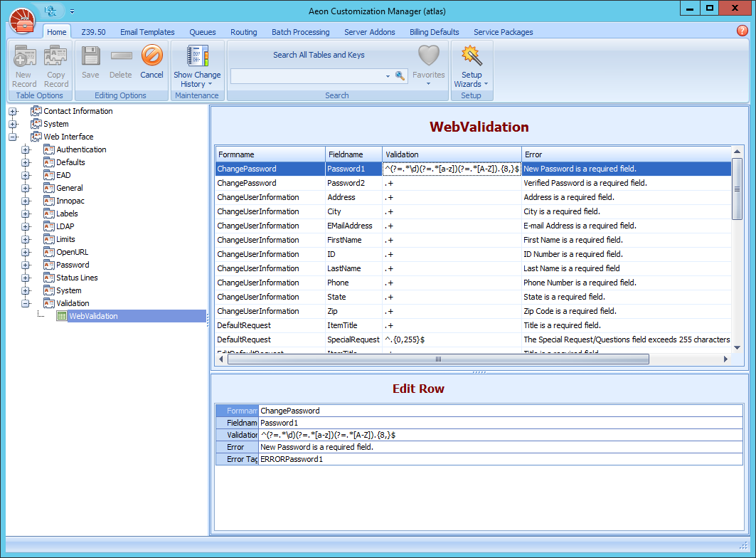This screenshot has height=558, width=756.
Task: Sort by the Fieldname column header
Action: tap(353, 154)
